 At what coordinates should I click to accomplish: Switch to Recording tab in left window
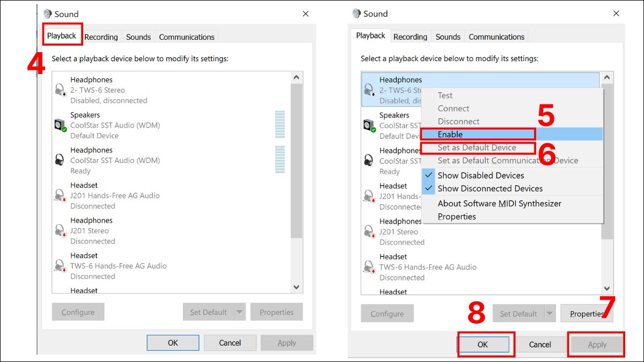pos(101,37)
